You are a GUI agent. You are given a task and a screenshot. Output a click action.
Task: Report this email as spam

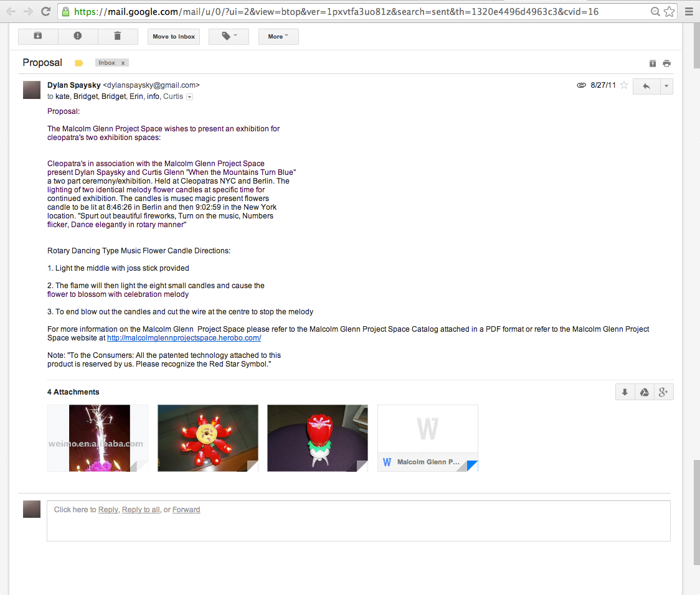point(78,37)
